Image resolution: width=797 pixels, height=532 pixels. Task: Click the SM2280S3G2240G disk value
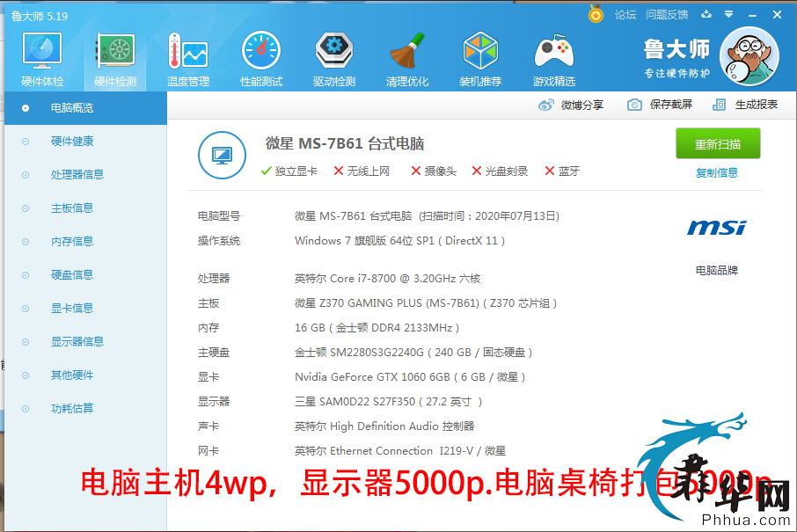413,352
